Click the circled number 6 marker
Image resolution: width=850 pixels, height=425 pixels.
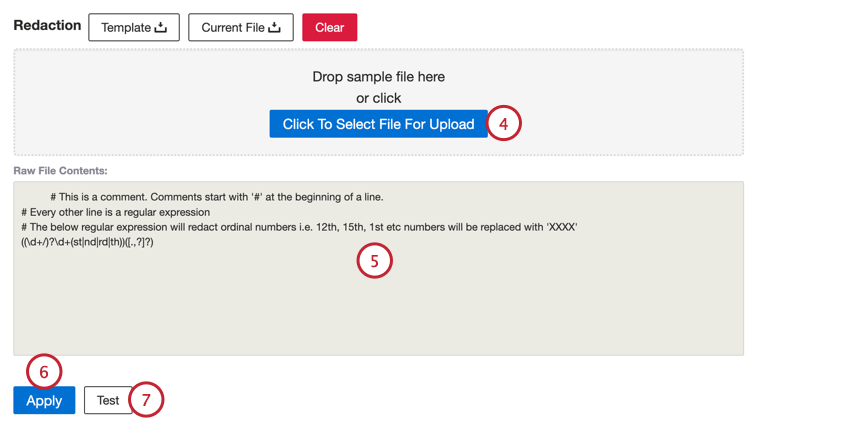(44, 372)
